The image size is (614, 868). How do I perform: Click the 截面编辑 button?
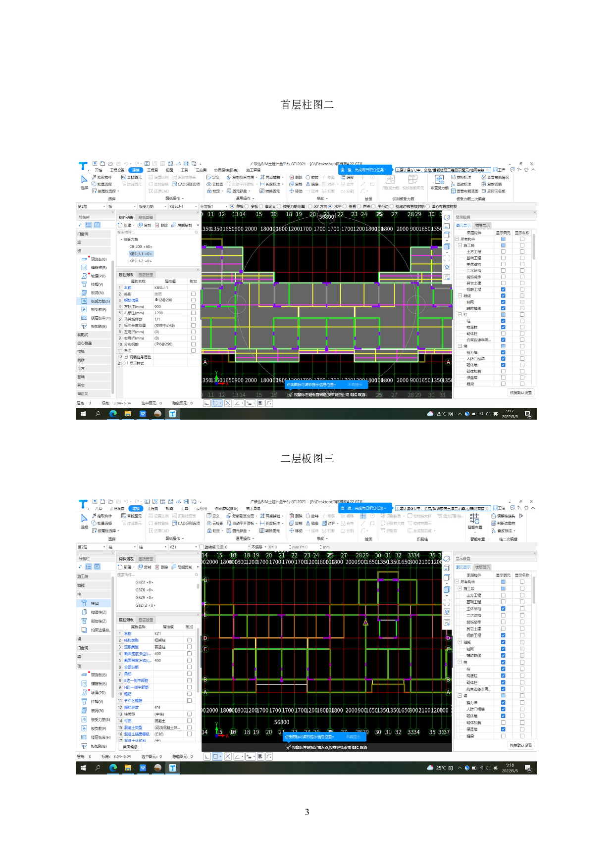(130, 747)
